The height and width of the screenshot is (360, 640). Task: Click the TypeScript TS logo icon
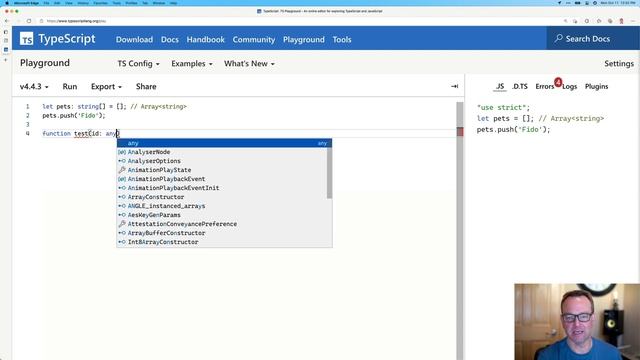[x=27, y=39]
